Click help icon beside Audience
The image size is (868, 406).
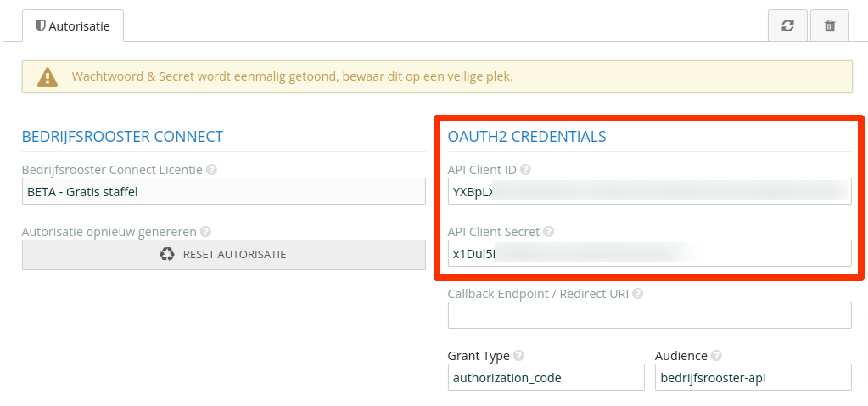pos(716,356)
